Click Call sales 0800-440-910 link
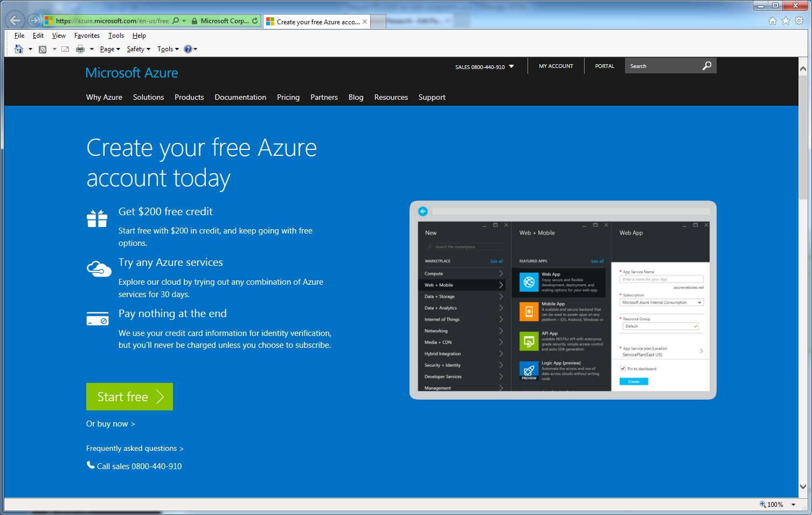The height and width of the screenshot is (515, 812). pos(139,466)
